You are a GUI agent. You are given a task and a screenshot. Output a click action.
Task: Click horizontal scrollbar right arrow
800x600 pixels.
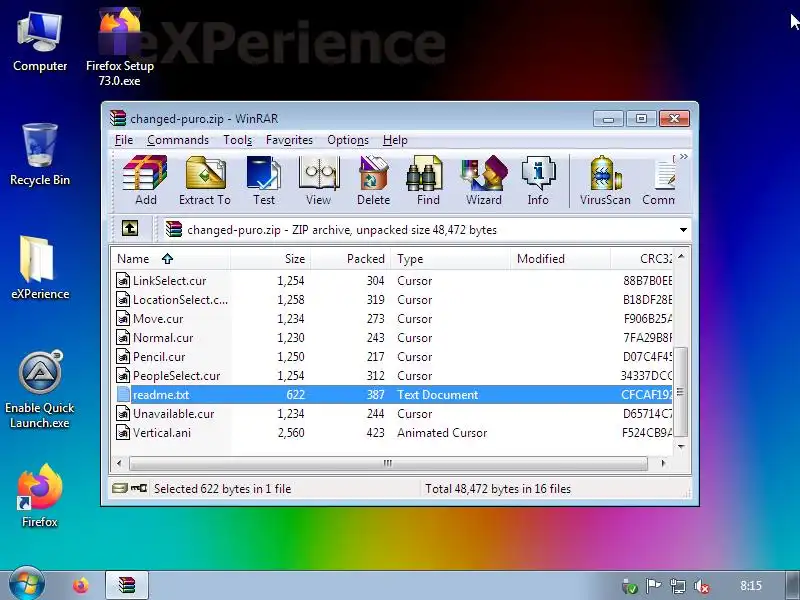point(663,463)
